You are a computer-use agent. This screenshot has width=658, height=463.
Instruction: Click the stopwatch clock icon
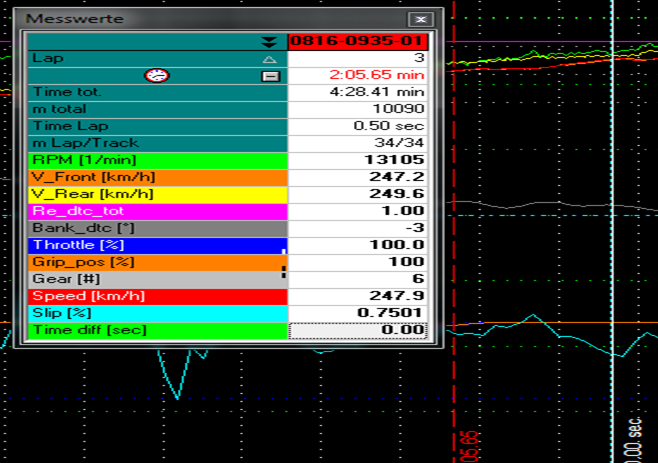coord(156,76)
